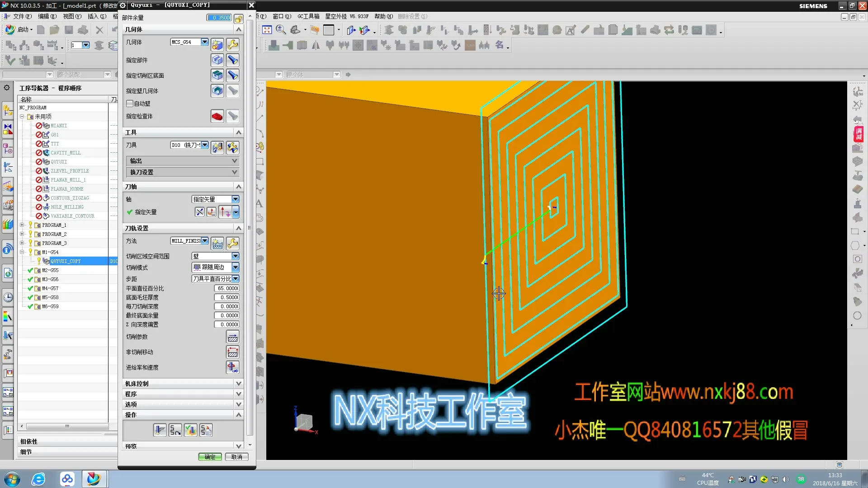Toggle the lock icon next to part stock
This screenshot has width=868, height=488.
(239, 18)
